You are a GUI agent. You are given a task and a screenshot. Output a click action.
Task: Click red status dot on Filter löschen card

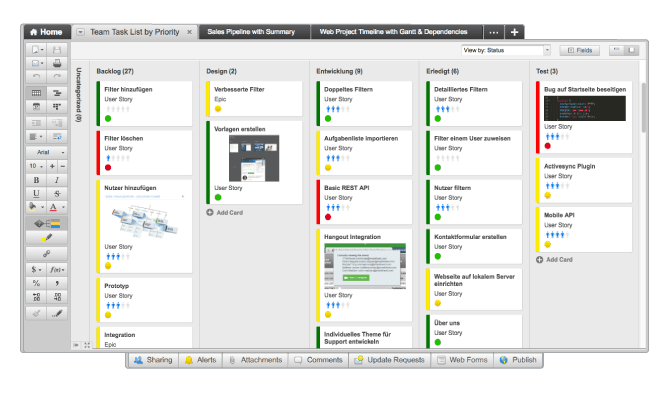(108, 167)
